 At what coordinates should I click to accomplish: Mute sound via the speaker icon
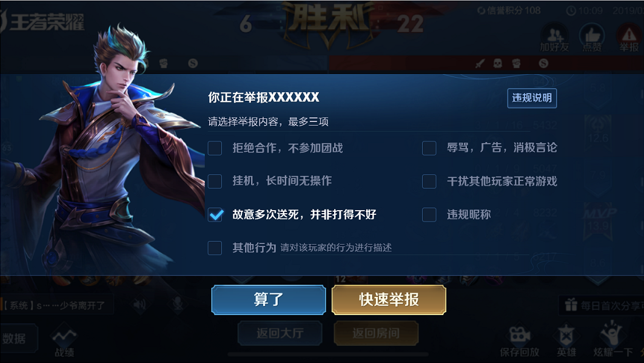[139, 305]
